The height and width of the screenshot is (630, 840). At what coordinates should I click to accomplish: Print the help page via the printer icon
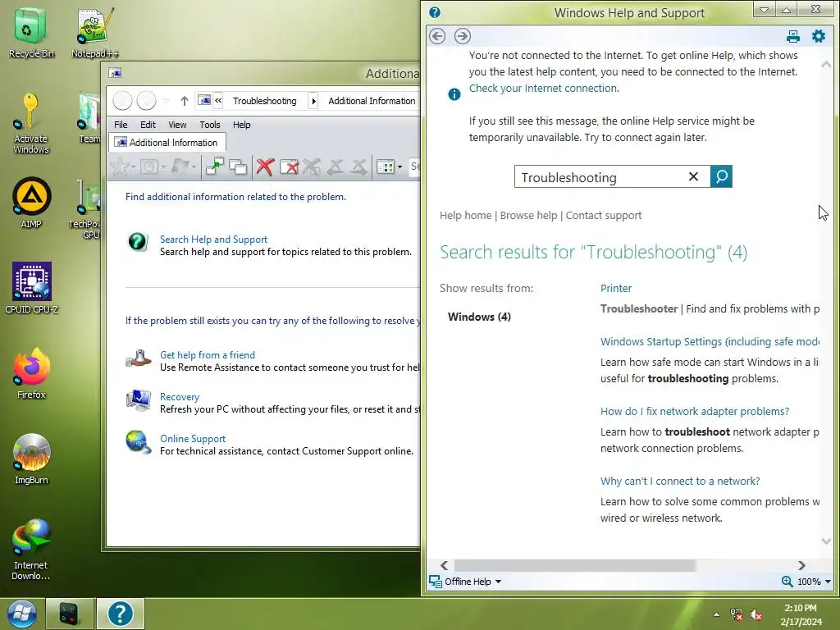793,36
